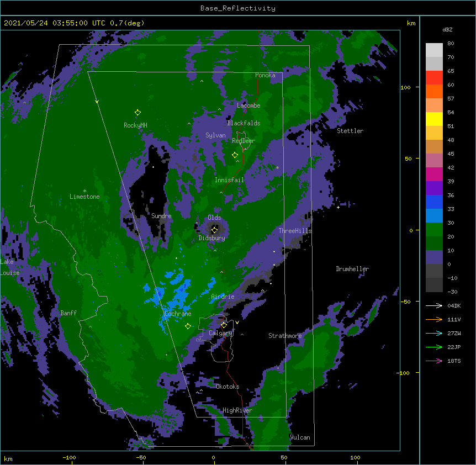Click the -100 tick on horizontal axis
This screenshot has height=465, width=476.
69,457
